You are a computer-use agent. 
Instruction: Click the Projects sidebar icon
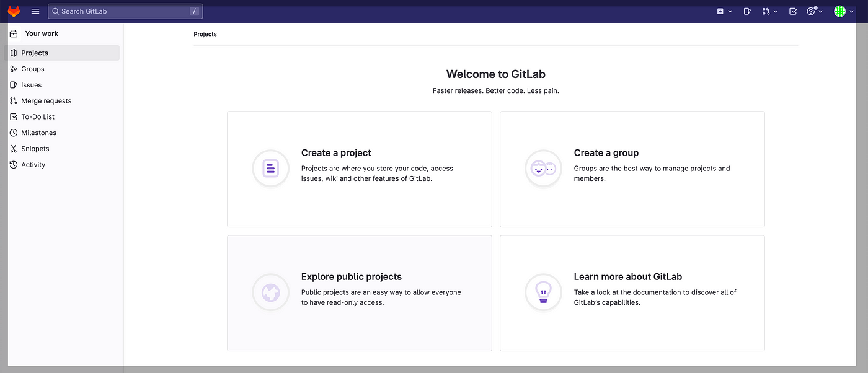(14, 53)
